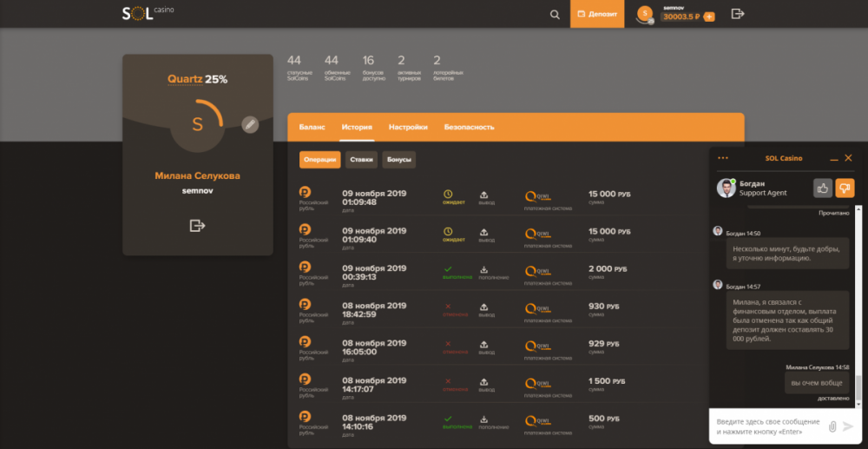Viewport: 868px width, 449px height.
Task: Give thumbs down rating to support agent
Action: [845, 188]
